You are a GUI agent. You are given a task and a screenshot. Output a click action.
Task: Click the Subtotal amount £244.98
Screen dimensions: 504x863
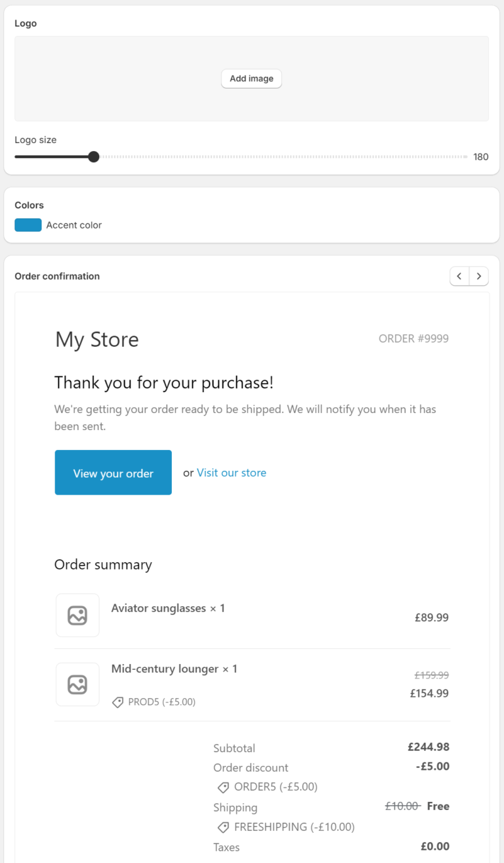pyautogui.click(x=429, y=747)
